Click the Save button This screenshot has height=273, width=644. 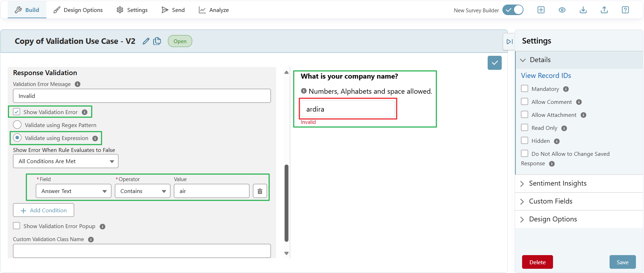[623, 262]
